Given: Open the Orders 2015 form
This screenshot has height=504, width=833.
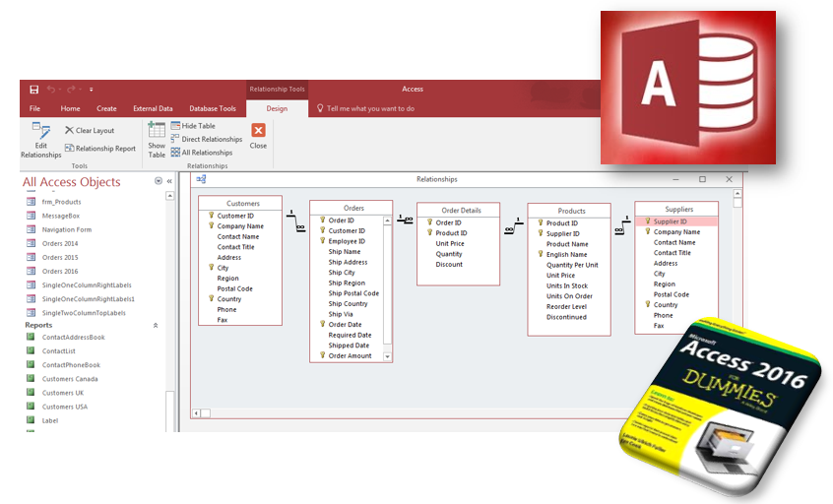Looking at the screenshot, I should [x=59, y=257].
